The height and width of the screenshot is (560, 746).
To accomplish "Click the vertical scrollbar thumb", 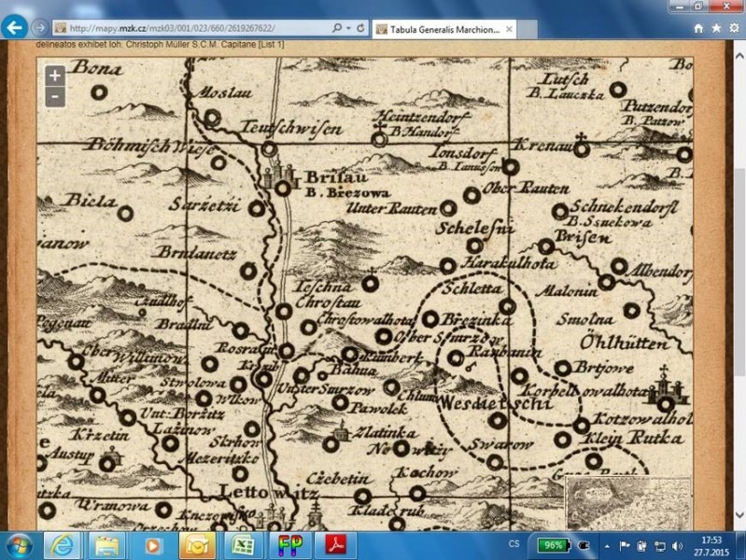I will pyautogui.click(x=739, y=272).
